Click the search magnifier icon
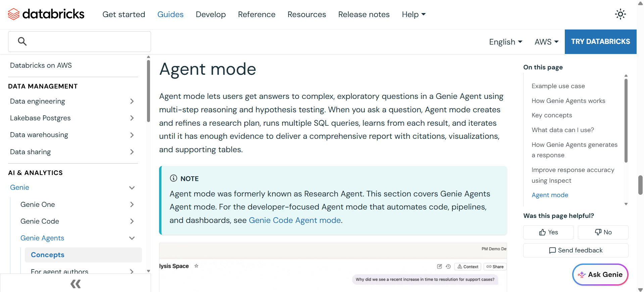644x292 pixels. [22, 41]
